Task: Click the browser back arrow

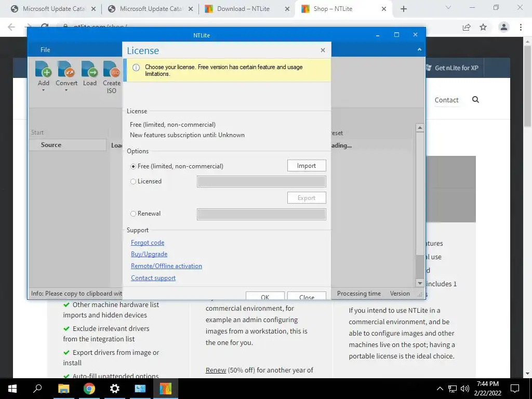Action: 11,27
